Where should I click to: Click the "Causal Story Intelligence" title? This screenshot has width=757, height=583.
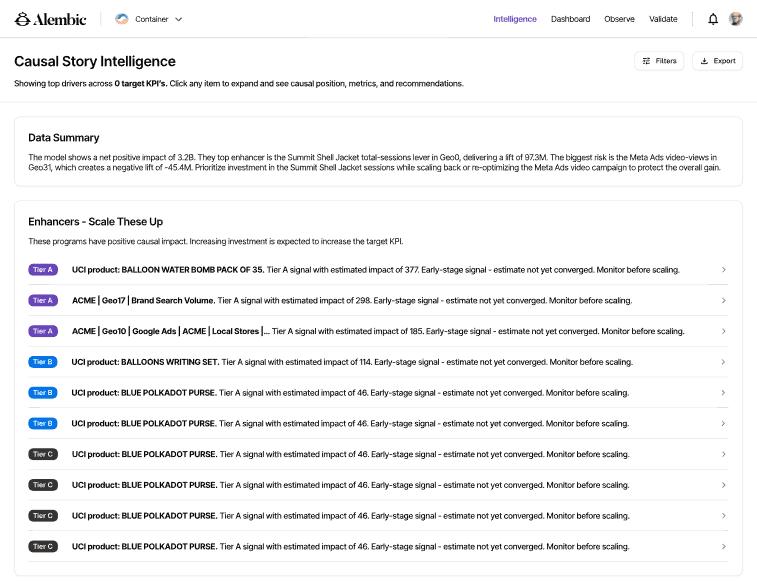tap(95, 61)
